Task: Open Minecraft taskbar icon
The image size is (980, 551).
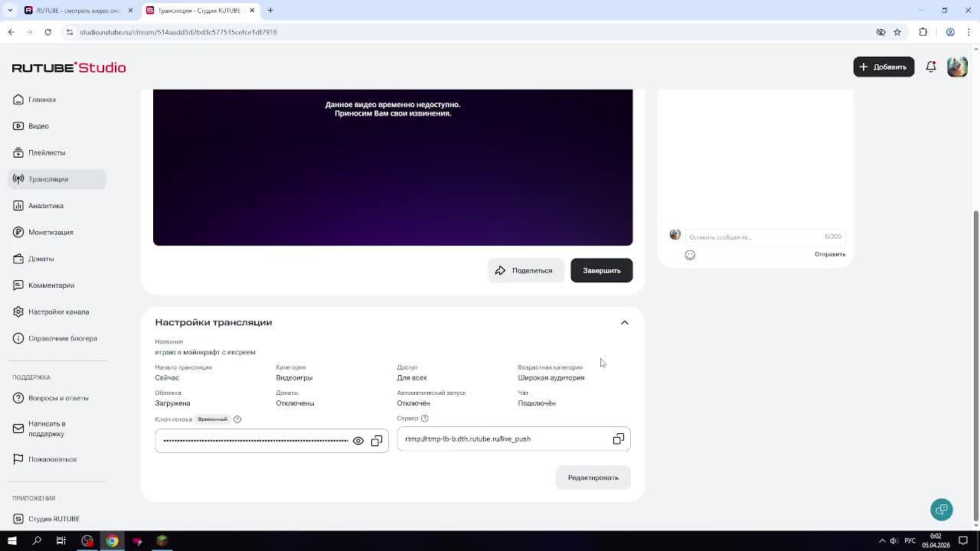Action: coord(162,541)
